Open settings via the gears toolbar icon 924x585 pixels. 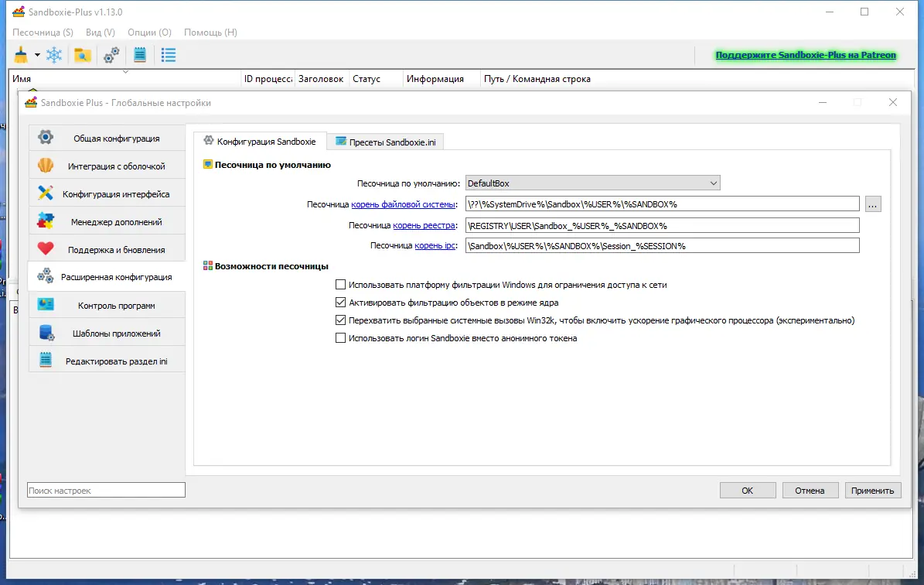coord(111,55)
